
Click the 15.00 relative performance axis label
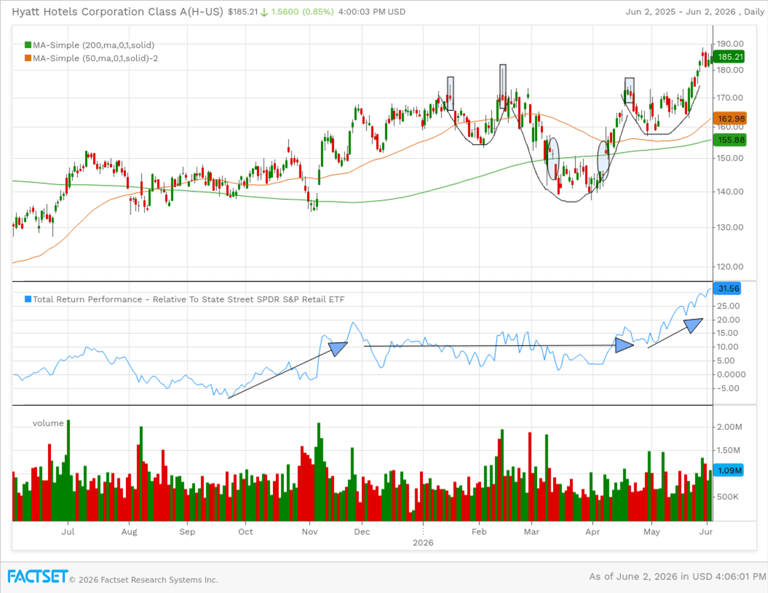click(x=728, y=333)
